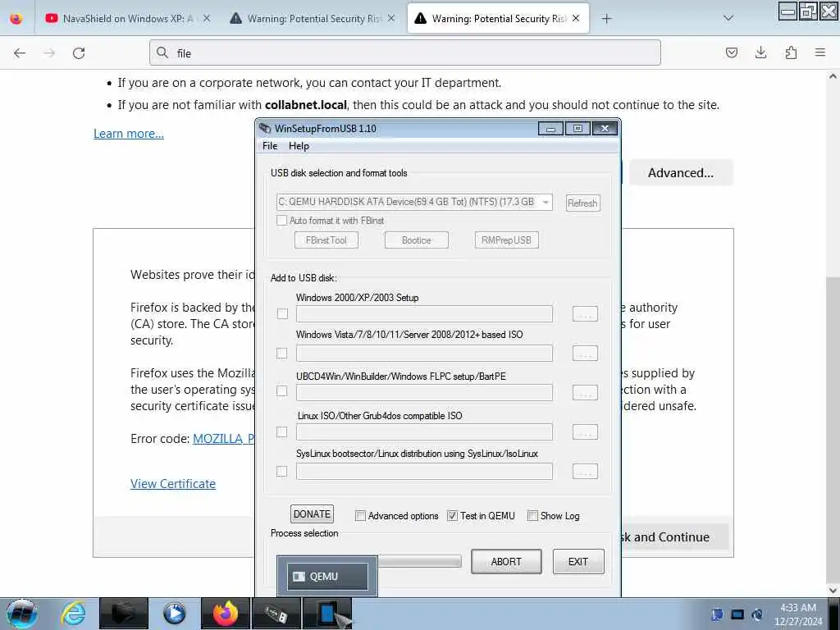Open the folder icon in the taskbar
The width and height of the screenshot is (840, 630).
(x=124, y=614)
